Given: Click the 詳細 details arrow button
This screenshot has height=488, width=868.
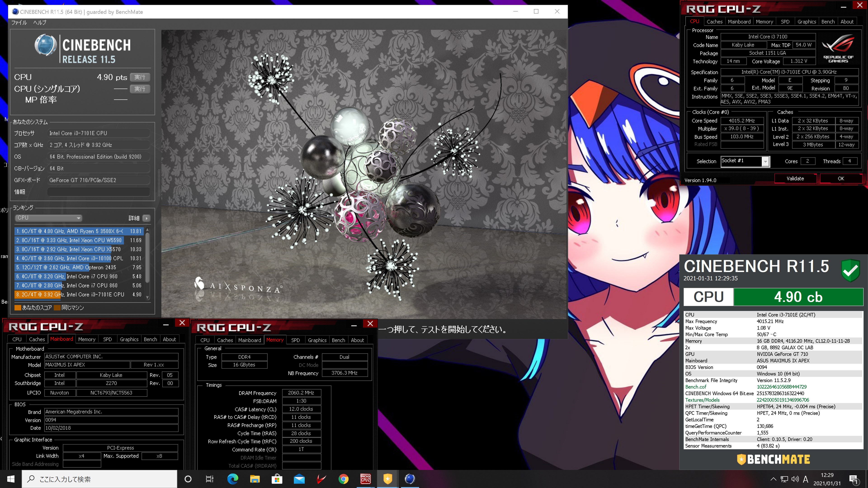Looking at the screenshot, I should 146,218.
